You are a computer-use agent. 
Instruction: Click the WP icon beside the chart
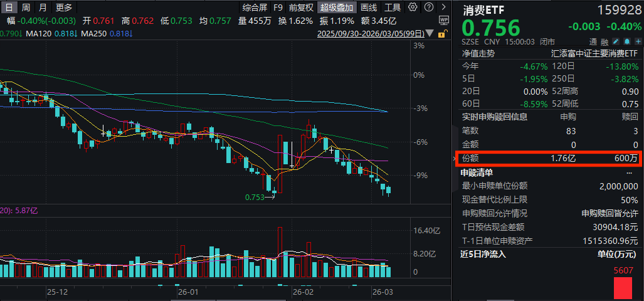(444, 20)
